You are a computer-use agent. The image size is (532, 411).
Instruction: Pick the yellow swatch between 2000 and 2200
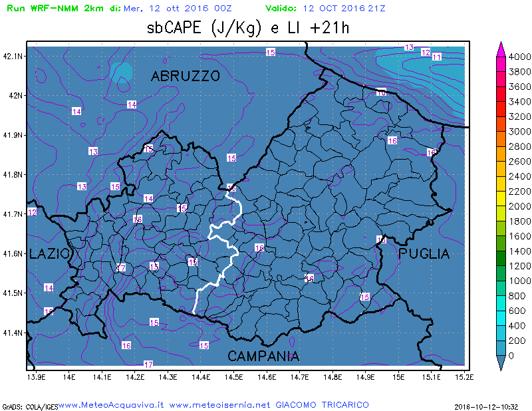(x=501, y=199)
